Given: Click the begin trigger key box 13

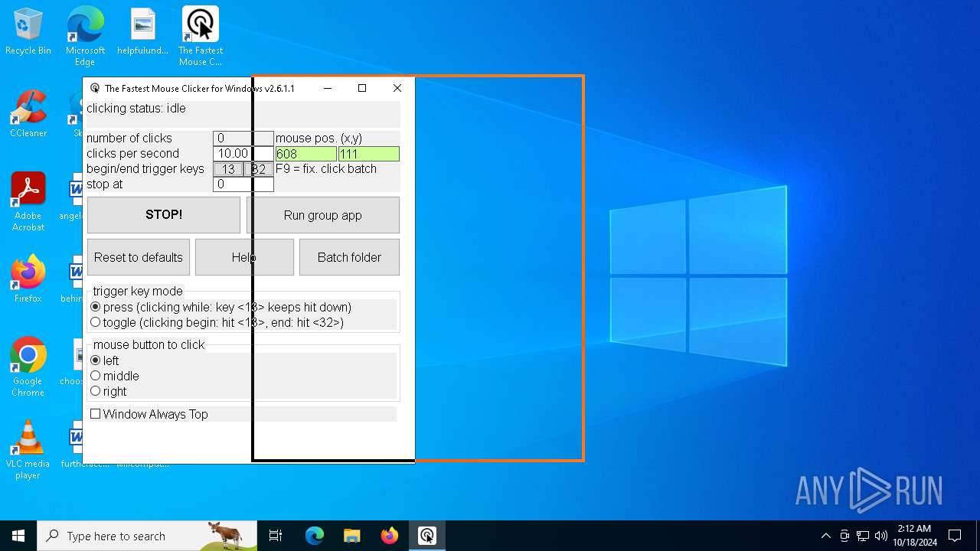Looking at the screenshot, I should [228, 169].
